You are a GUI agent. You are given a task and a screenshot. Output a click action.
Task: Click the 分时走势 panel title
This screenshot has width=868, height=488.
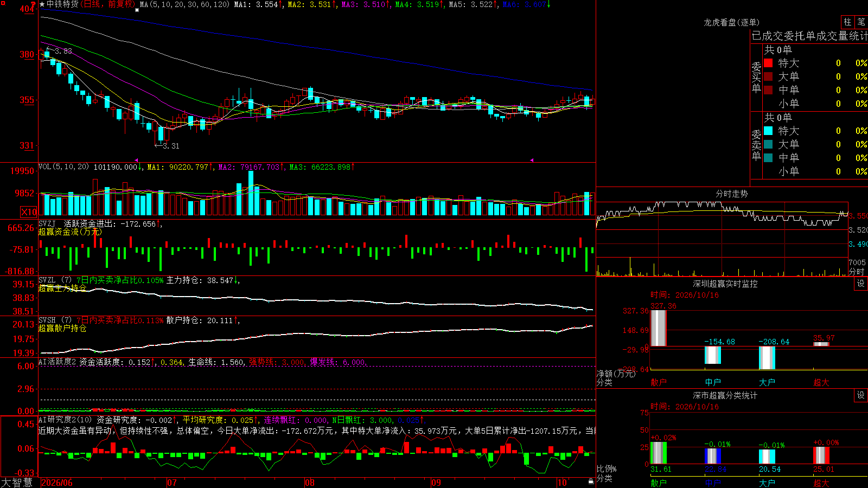coord(732,194)
